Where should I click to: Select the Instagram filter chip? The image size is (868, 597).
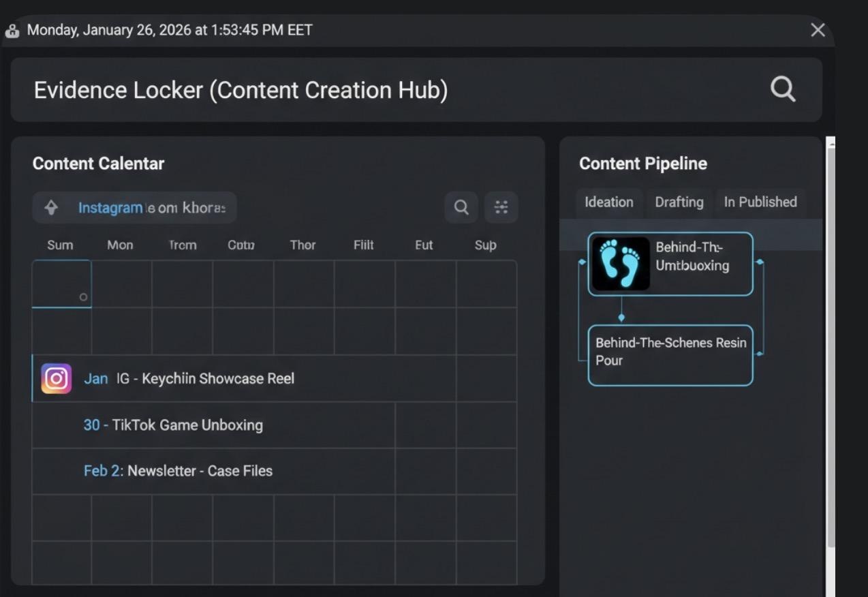click(x=134, y=208)
